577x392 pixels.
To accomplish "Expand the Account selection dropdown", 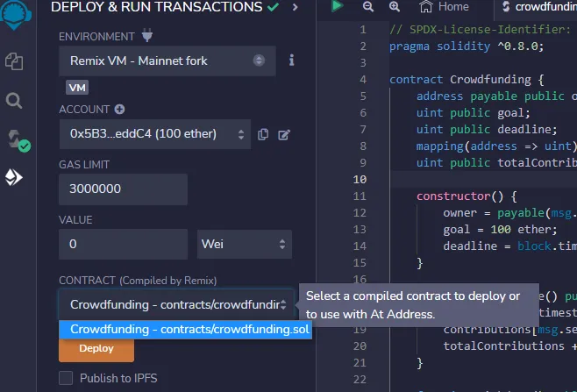I will [154, 134].
